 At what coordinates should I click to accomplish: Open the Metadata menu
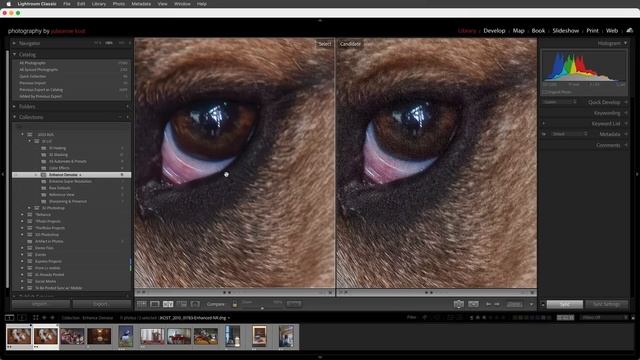click(x=141, y=4)
